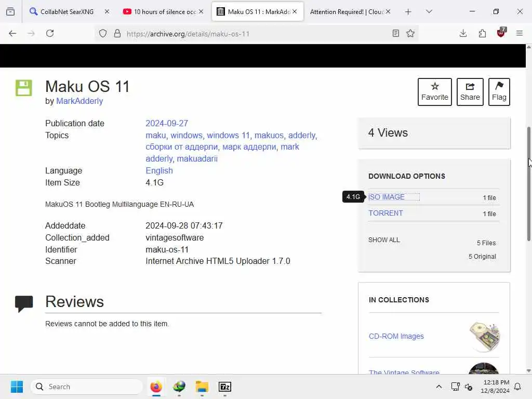
Task: Open Firefox downloads panel
Action: coord(463,33)
